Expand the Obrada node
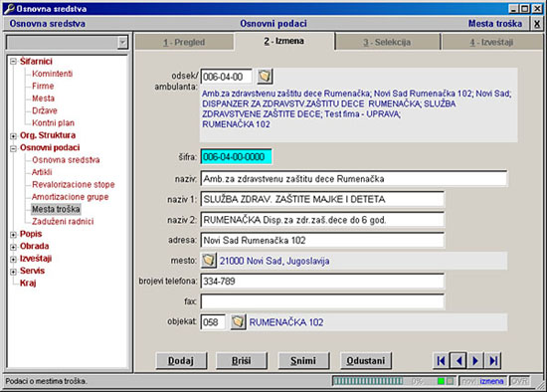The width and height of the screenshot is (547, 392). click(13, 247)
